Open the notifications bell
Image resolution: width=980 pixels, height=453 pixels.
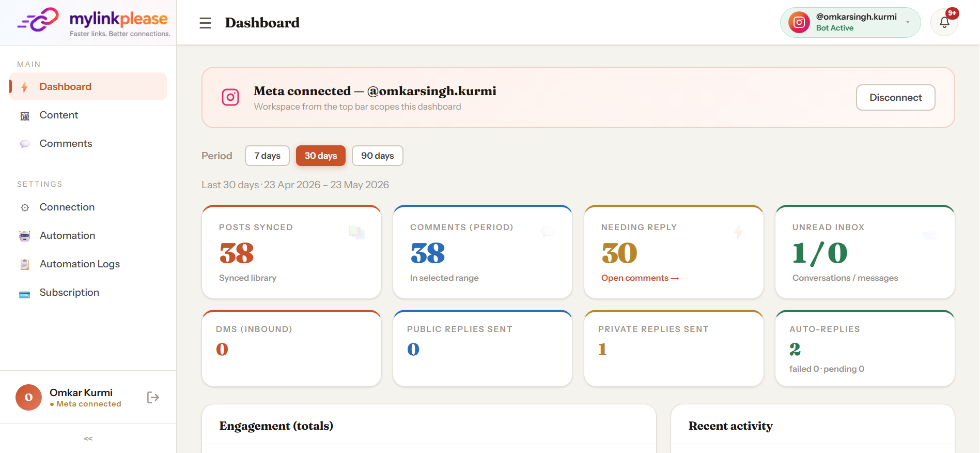click(944, 23)
